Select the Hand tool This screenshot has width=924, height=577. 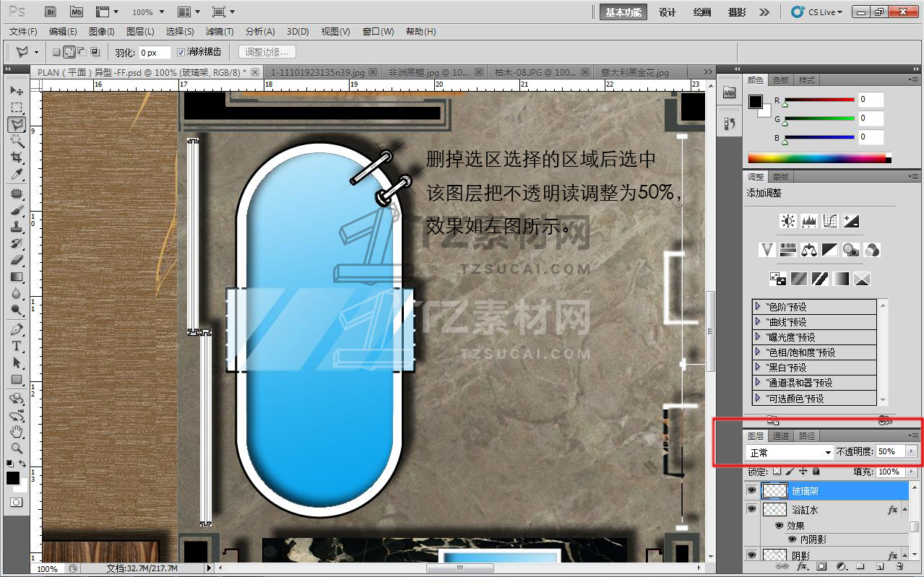click(x=17, y=432)
